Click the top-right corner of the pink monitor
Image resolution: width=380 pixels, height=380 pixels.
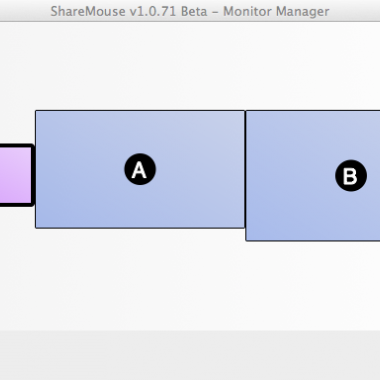(32, 146)
